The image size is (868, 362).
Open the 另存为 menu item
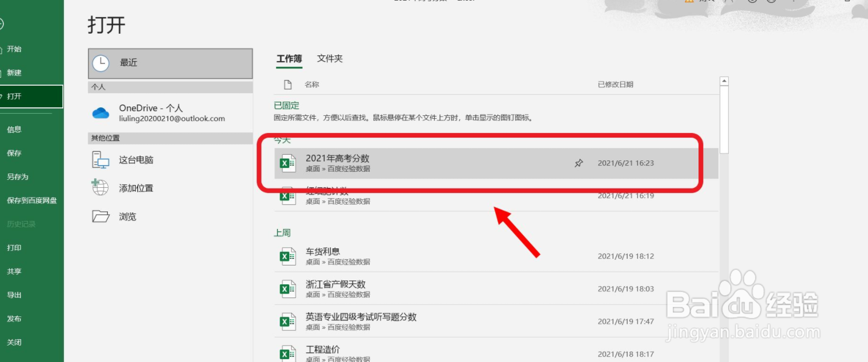(x=18, y=177)
